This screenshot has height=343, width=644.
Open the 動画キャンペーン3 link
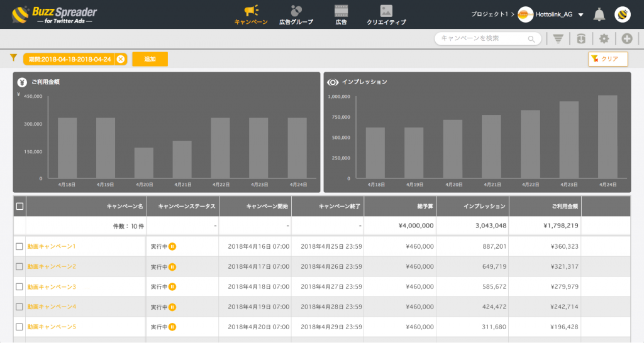click(52, 287)
